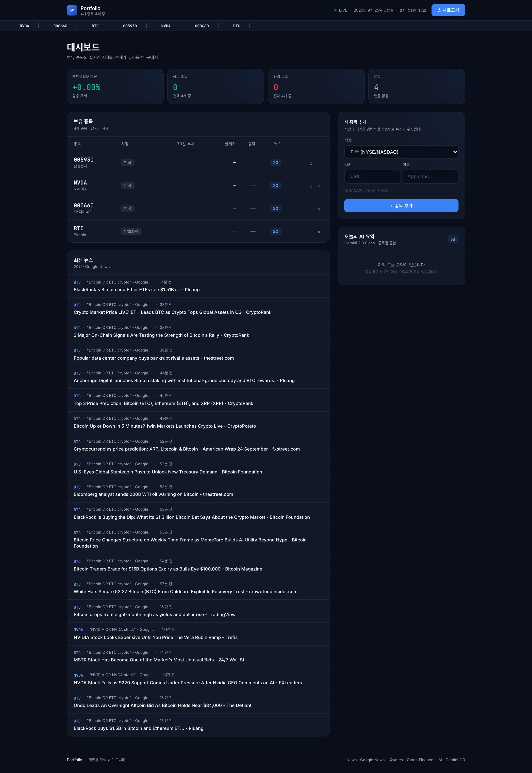Screen dimensions: 532x773
Task: Refresh the BTC Bitcoin row
Action: point(311,232)
